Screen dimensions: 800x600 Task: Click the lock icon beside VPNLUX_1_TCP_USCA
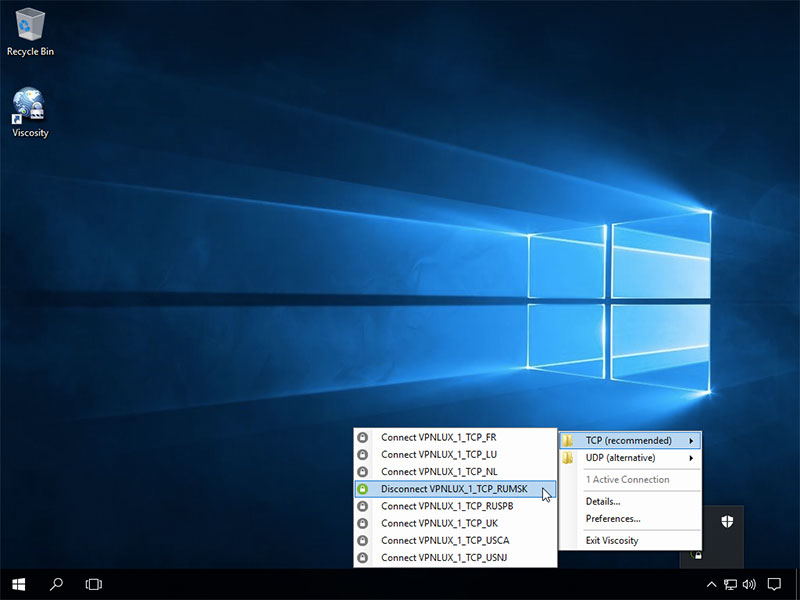[363, 540]
